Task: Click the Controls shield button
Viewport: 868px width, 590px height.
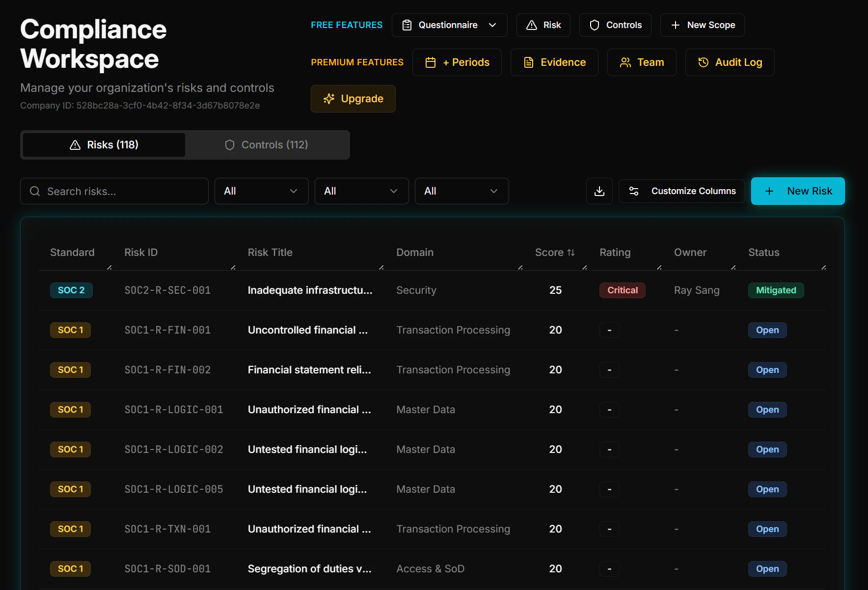Action: 615,25
